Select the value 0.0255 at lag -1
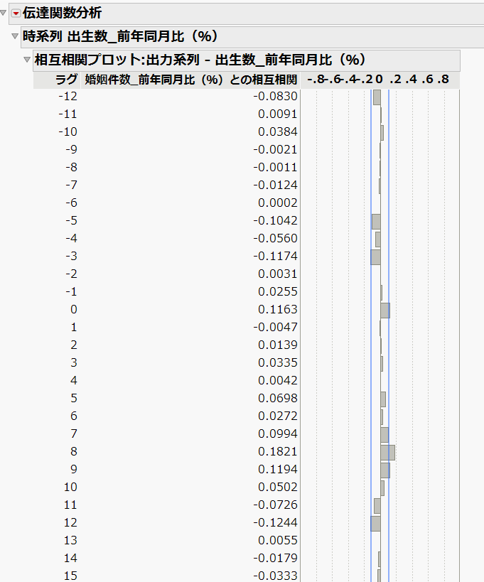The height and width of the screenshot is (582, 484). pyautogui.click(x=278, y=292)
